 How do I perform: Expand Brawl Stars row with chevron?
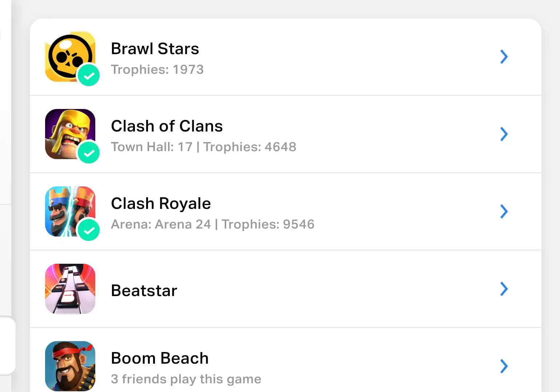click(504, 57)
